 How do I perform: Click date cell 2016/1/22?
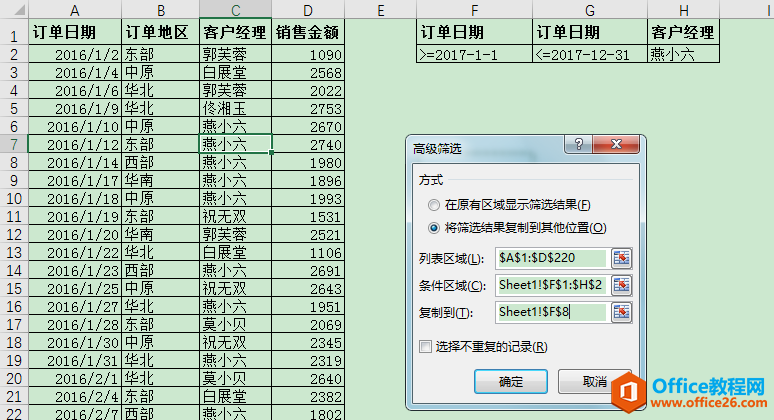pyautogui.click(x=75, y=252)
